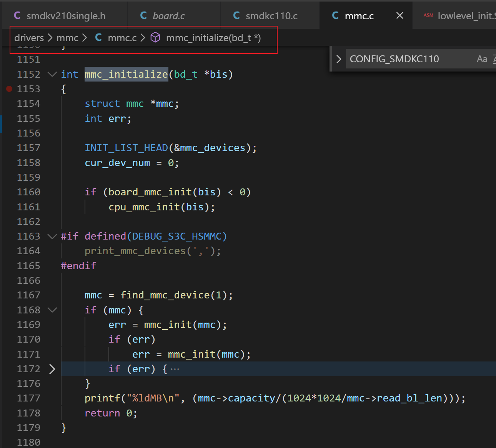Click the C icon on board.c tab
This screenshot has width=496, height=448.
pos(143,15)
